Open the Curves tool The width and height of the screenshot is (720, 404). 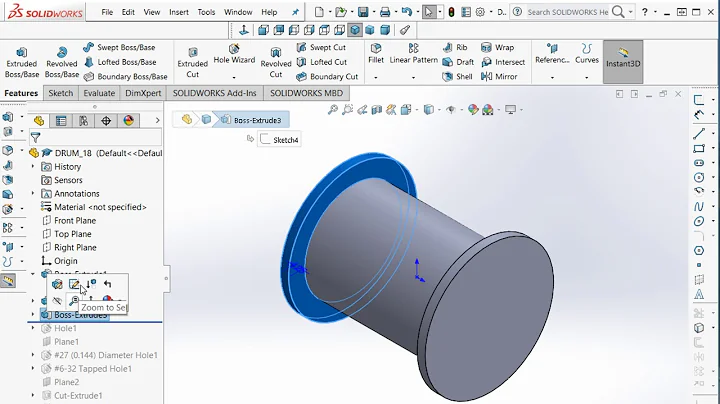(x=586, y=54)
